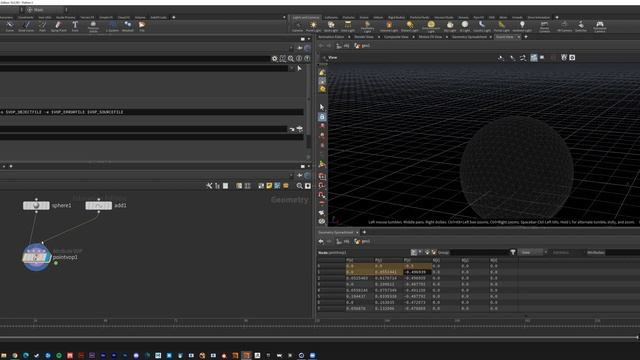Viewport: 640px width, 360px height.
Task: Open the Render View pane tab
Action: pos(364,37)
